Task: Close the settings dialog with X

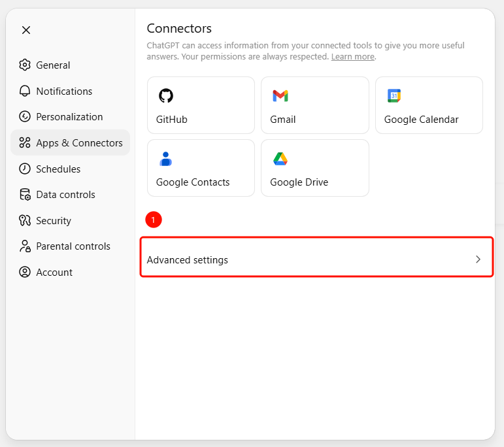Action: pos(26,30)
